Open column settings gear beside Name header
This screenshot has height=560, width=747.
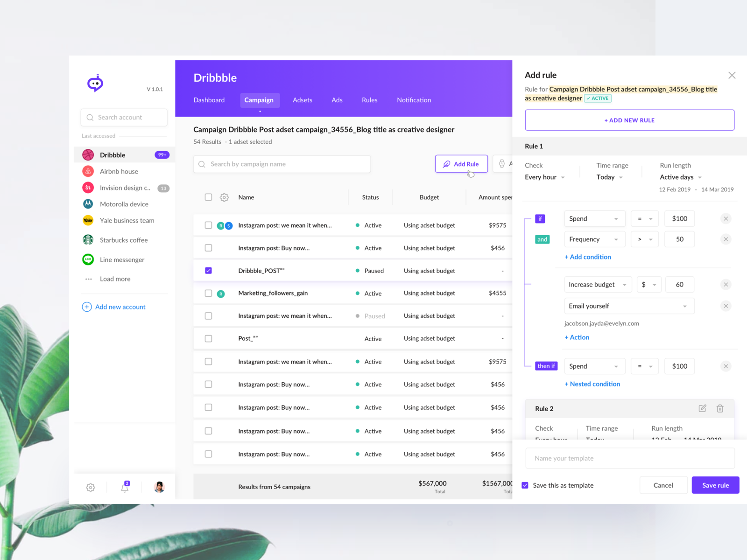click(224, 197)
